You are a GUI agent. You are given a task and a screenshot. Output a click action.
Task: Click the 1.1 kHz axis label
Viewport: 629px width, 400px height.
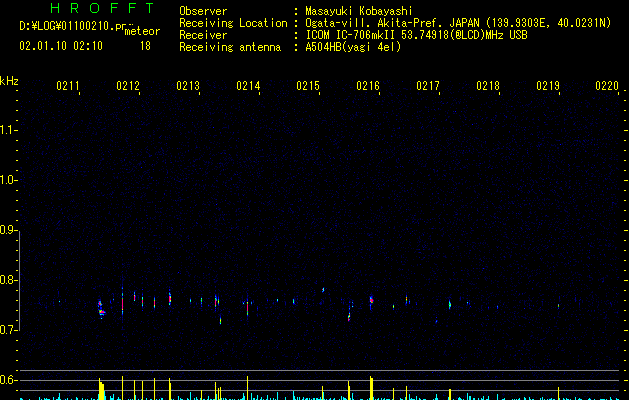pos(8,130)
